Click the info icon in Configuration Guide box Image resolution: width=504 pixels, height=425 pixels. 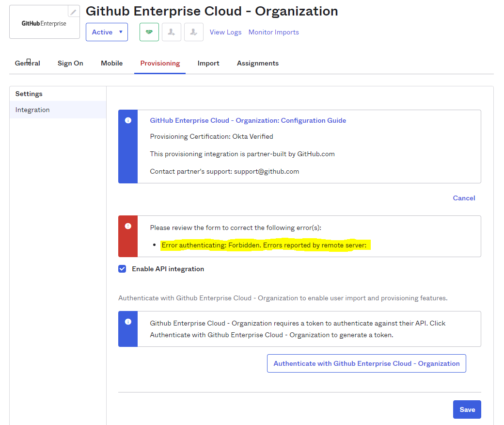coord(128,120)
